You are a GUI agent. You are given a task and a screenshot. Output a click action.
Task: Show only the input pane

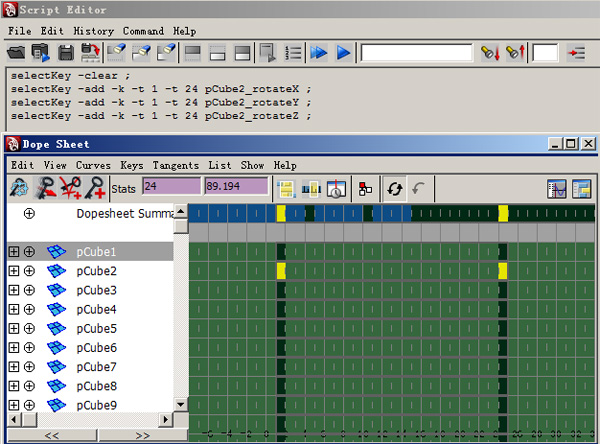[x=217, y=53]
